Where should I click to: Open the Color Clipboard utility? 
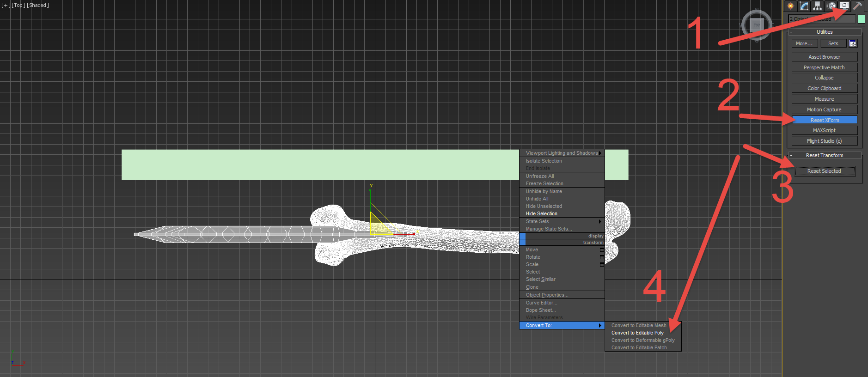[x=825, y=88]
